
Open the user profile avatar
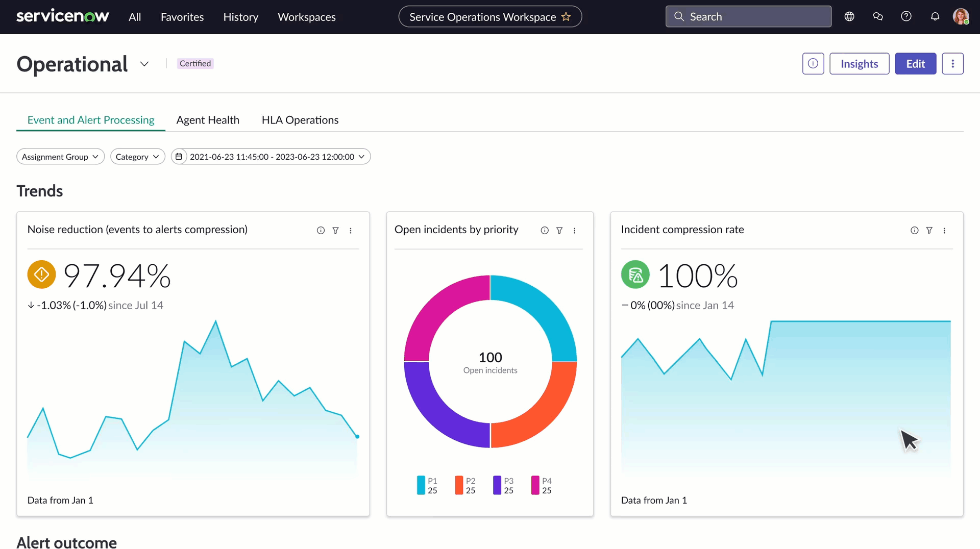[961, 16]
